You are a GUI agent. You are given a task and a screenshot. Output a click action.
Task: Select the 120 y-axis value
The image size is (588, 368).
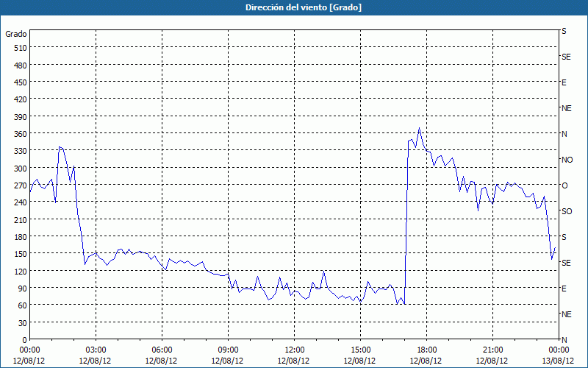click(21, 272)
